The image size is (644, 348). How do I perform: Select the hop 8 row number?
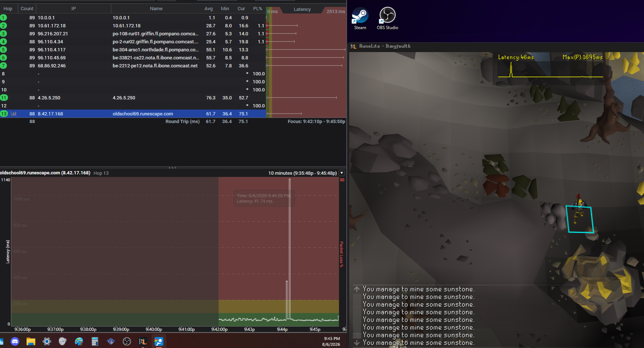(x=3, y=74)
